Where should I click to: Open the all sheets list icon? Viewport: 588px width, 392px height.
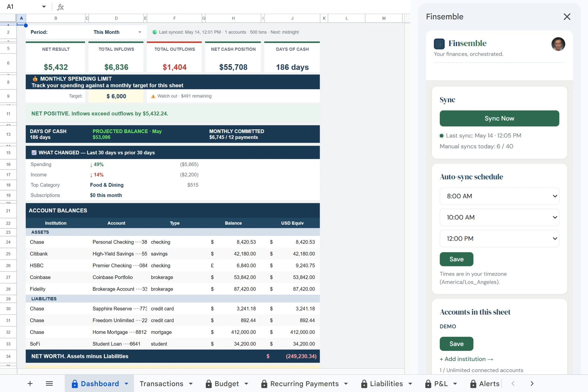(49, 383)
